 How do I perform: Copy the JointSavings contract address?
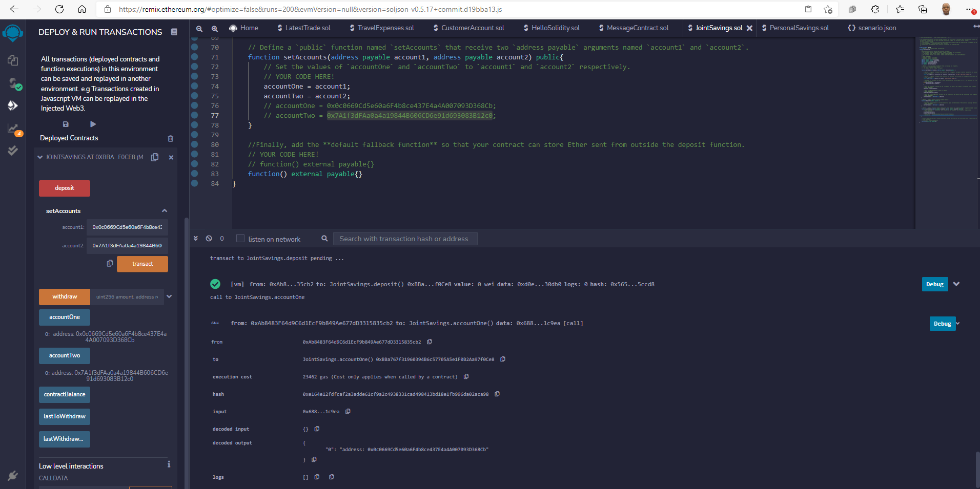point(155,157)
